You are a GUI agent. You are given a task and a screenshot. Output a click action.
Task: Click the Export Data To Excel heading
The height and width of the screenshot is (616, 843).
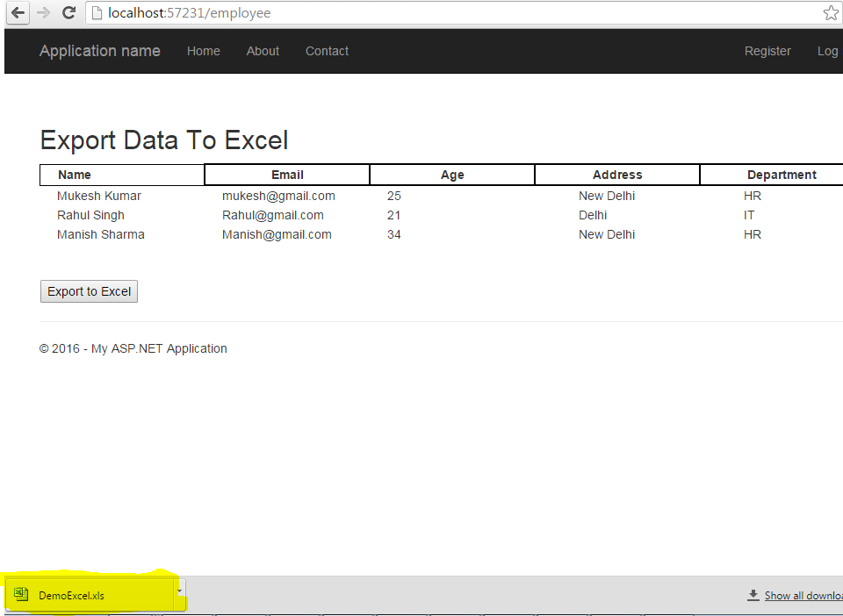point(164,140)
